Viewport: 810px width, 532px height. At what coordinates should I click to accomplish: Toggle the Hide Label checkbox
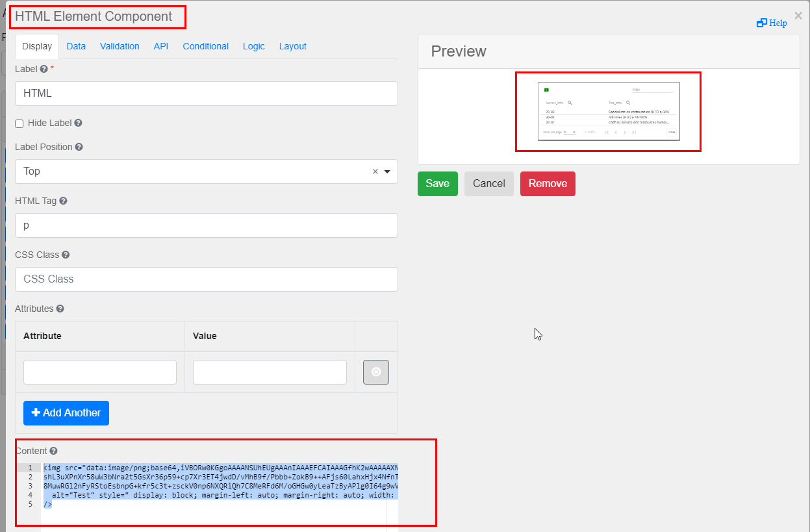click(19, 123)
